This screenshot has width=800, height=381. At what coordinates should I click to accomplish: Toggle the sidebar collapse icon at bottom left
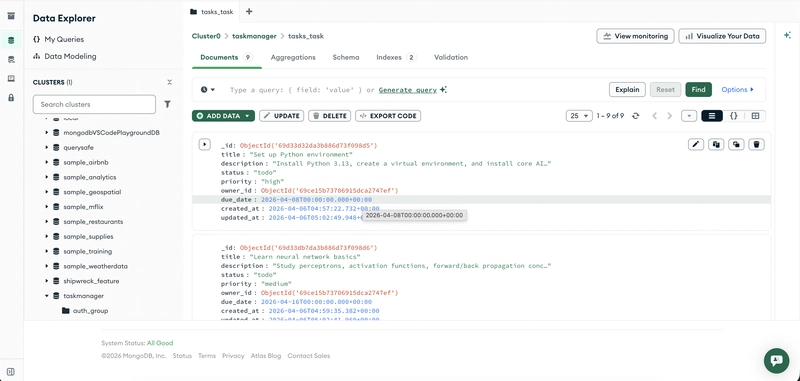click(x=11, y=371)
